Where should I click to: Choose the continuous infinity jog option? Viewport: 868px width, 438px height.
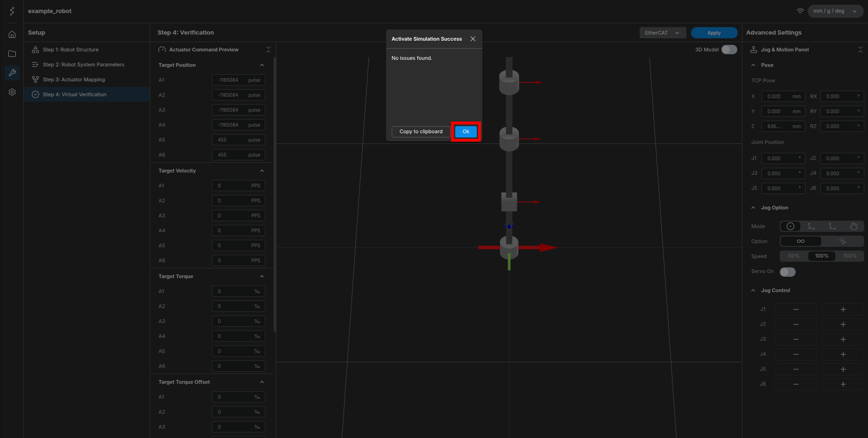tap(801, 241)
